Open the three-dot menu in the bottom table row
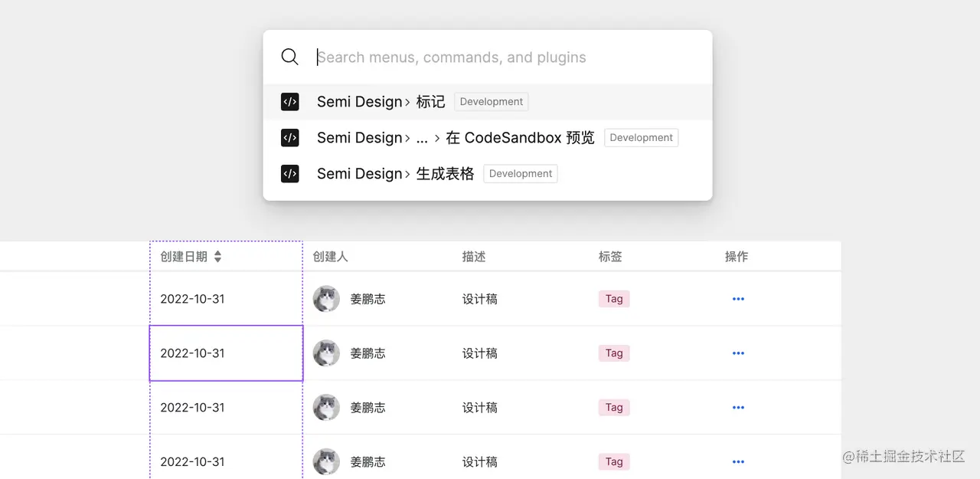The width and height of the screenshot is (980, 479). 738,462
